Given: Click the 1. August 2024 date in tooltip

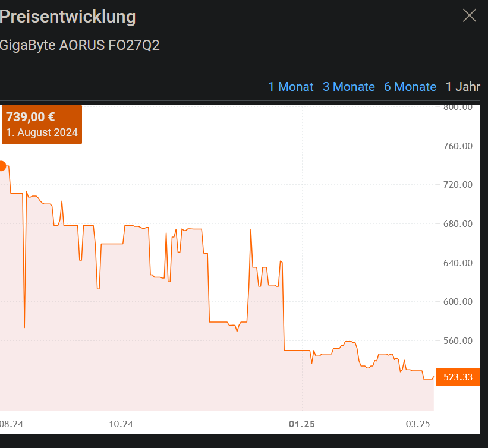Looking at the screenshot, I should (x=42, y=132).
